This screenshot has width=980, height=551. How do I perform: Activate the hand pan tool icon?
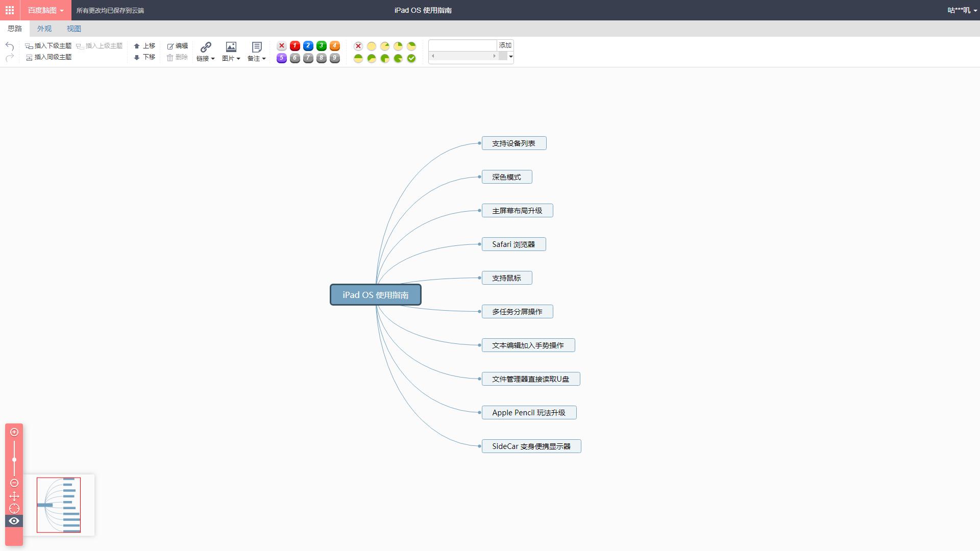14,496
